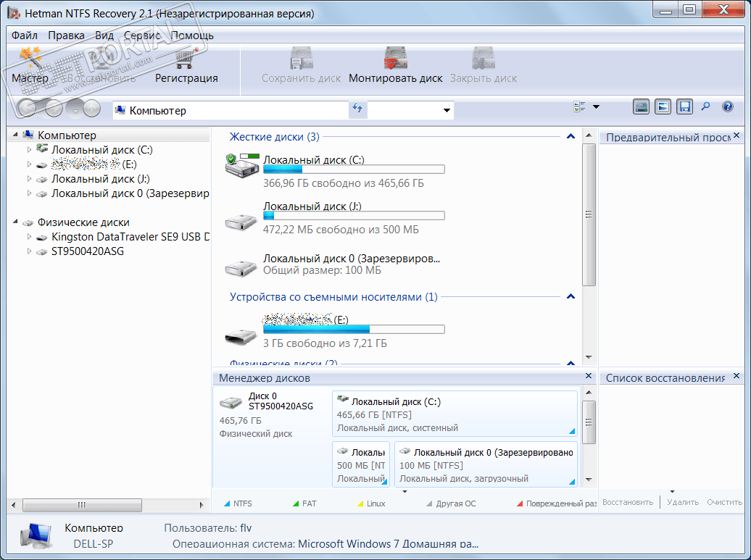Open the Помощь menu

192,35
